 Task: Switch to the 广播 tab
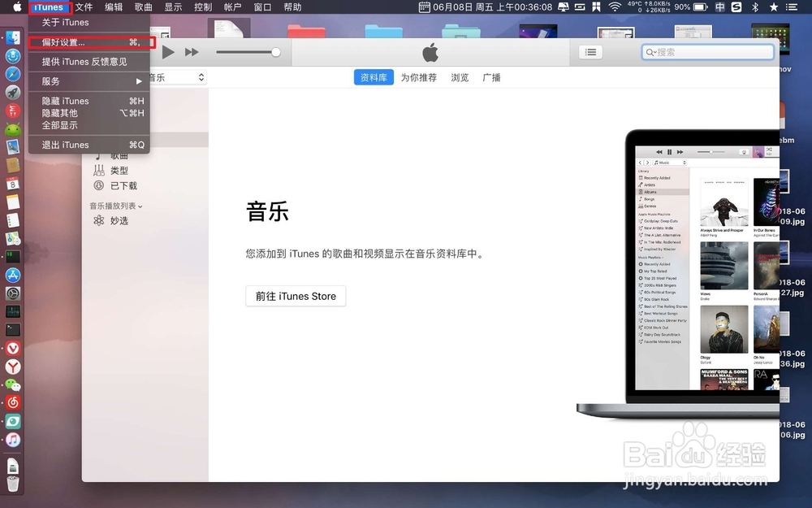pos(491,77)
